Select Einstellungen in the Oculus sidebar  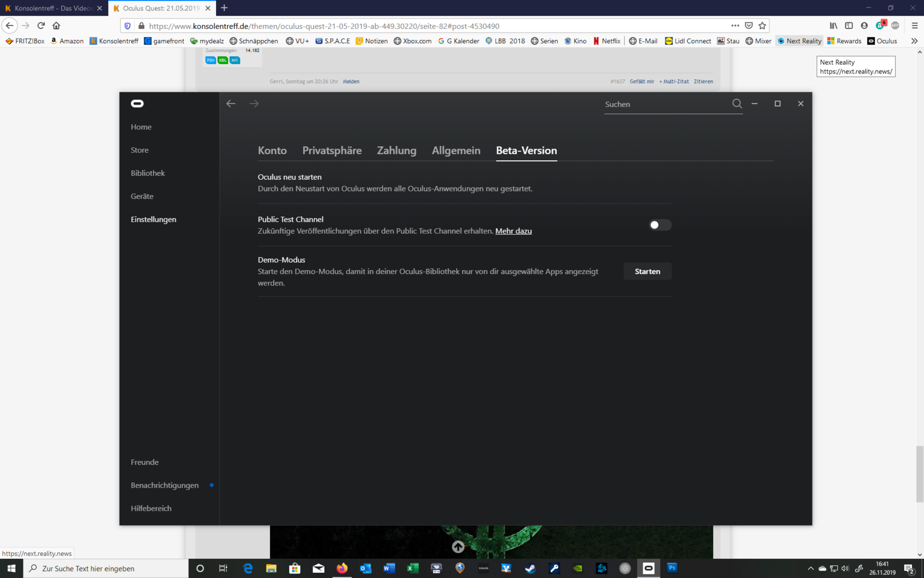[x=154, y=220]
